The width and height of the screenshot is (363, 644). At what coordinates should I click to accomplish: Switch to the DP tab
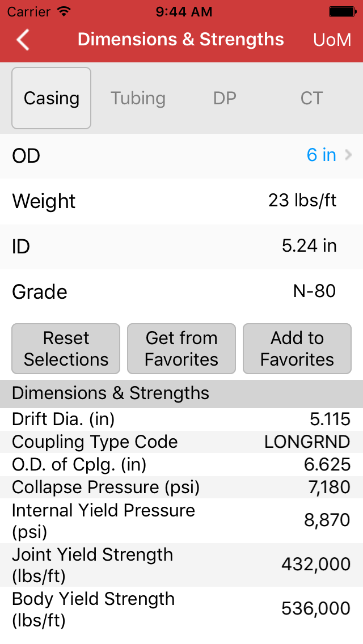(225, 98)
